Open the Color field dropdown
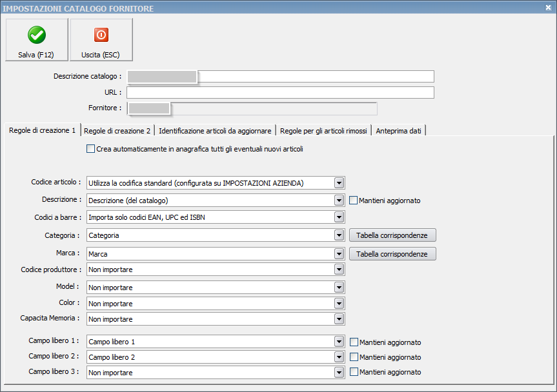 pyautogui.click(x=339, y=304)
